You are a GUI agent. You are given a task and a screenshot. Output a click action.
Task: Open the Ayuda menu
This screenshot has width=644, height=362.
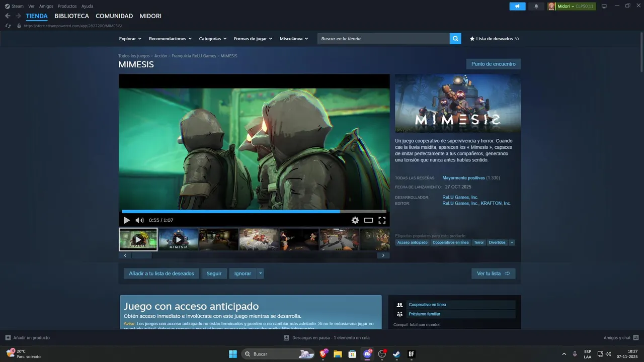pos(87,7)
